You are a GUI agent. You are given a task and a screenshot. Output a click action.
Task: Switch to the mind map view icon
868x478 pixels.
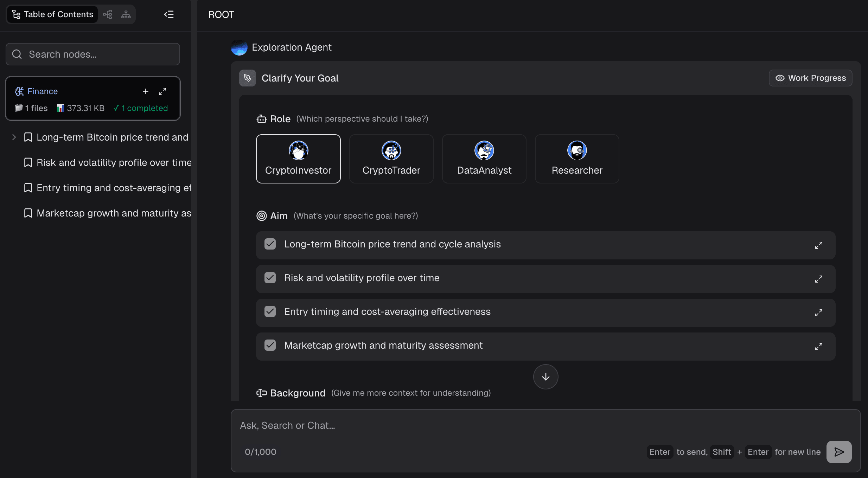108,14
